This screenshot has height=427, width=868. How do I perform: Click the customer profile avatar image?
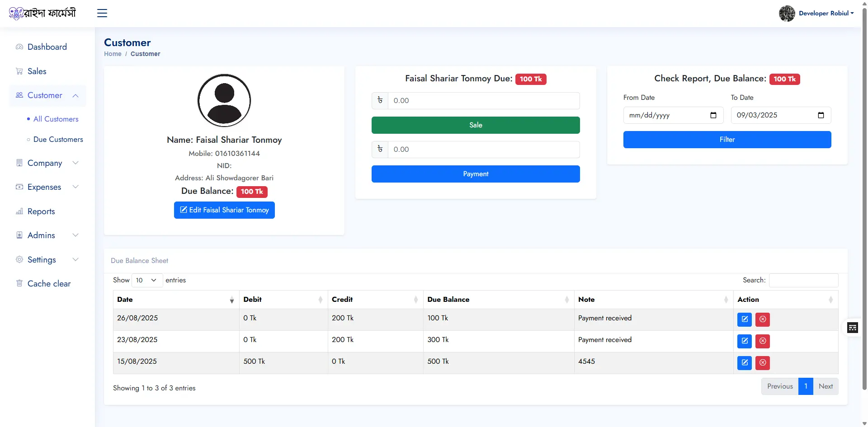pyautogui.click(x=224, y=100)
